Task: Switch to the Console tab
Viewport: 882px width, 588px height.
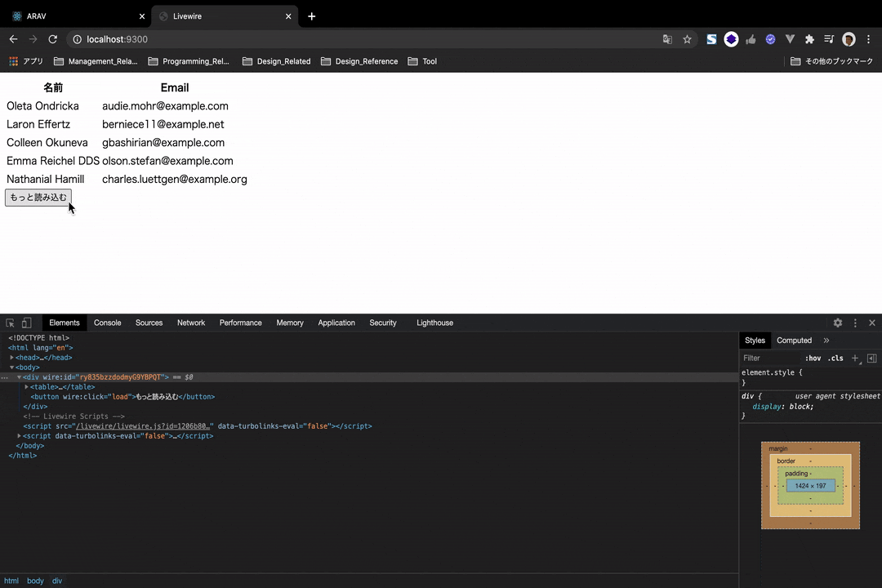Action: (x=107, y=323)
